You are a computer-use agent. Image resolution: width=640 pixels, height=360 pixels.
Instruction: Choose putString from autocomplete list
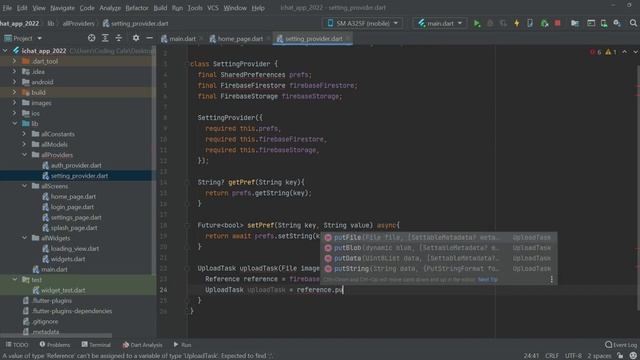[438, 269]
